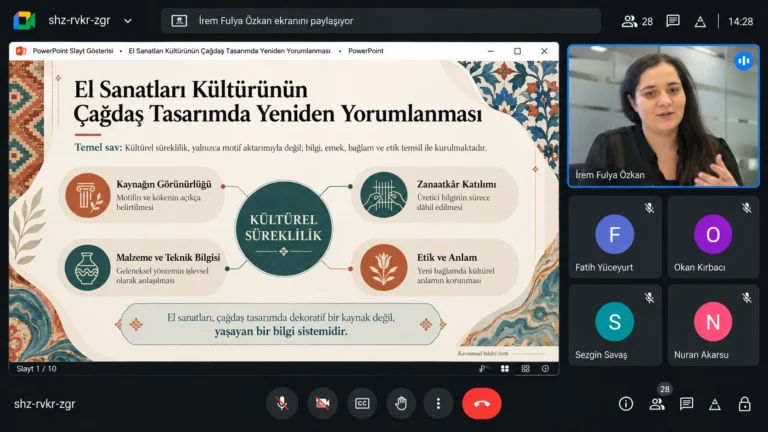Image resolution: width=768 pixels, height=432 pixels.
Task: Expand the shz-rvkr-zgr meeting code dropdown
Action: coord(128,21)
